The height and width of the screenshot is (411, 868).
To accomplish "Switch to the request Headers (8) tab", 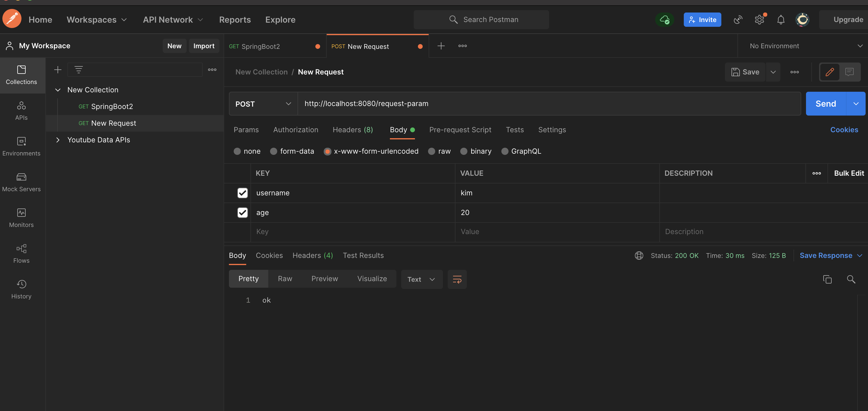I will pyautogui.click(x=352, y=130).
